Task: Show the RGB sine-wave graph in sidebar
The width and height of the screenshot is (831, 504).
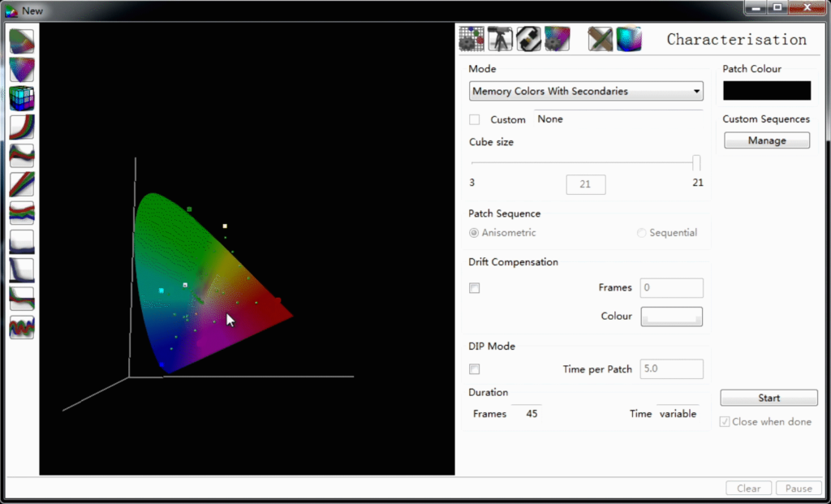Action: click(22, 328)
